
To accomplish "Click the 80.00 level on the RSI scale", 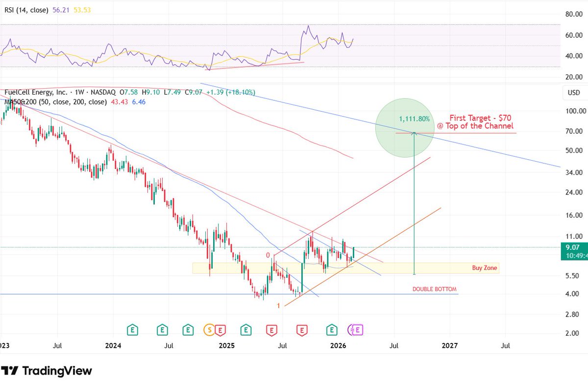I will tap(574, 14).
